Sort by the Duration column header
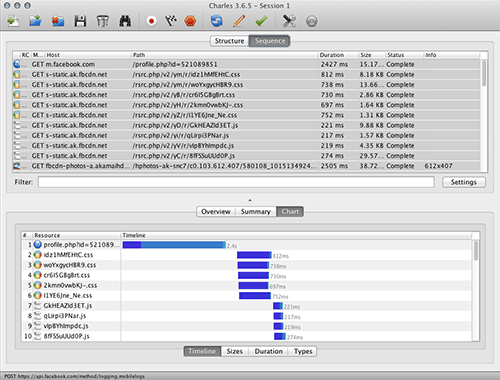 338,55
